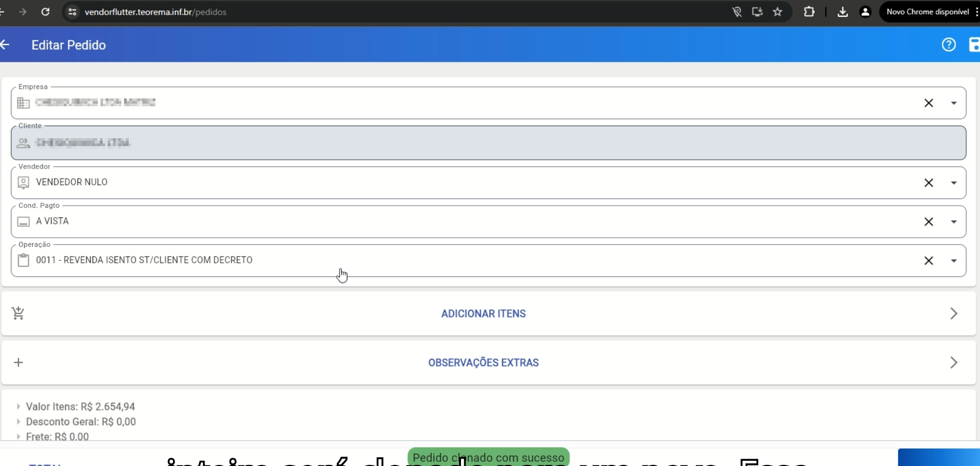The image size is (980, 466).
Task: Click Editar Pedido title text
Action: click(x=69, y=45)
